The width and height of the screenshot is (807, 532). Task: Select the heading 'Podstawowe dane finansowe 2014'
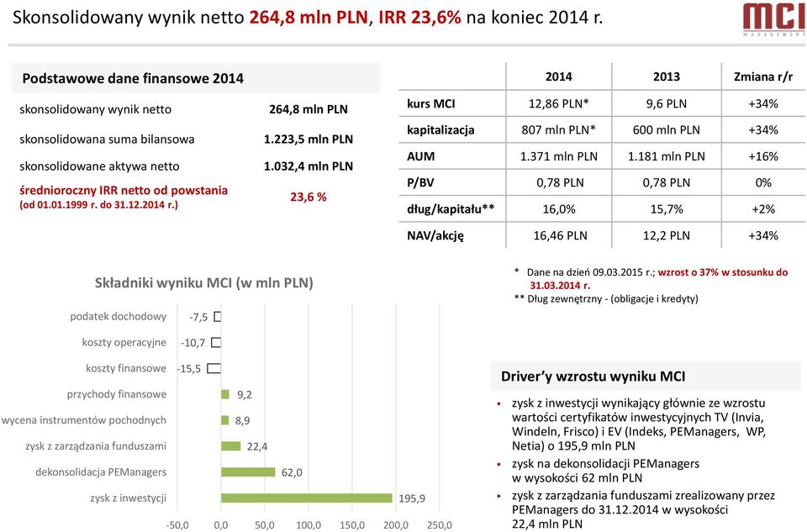tap(133, 79)
